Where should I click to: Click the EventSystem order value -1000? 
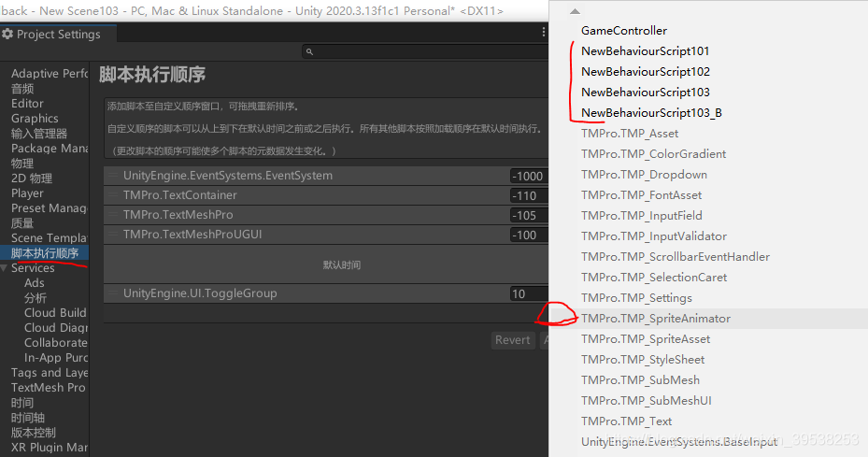(x=529, y=176)
